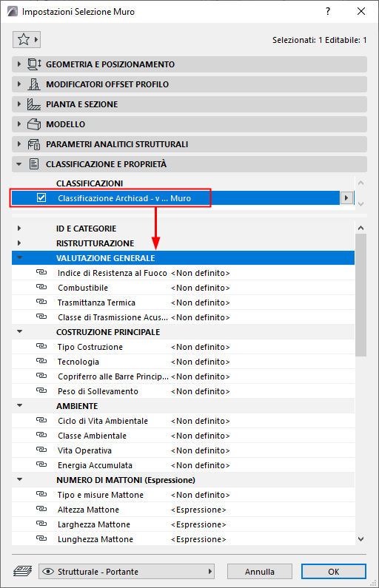
Task: Open the Muro classification arrow menu
Action: coord(346,197)
